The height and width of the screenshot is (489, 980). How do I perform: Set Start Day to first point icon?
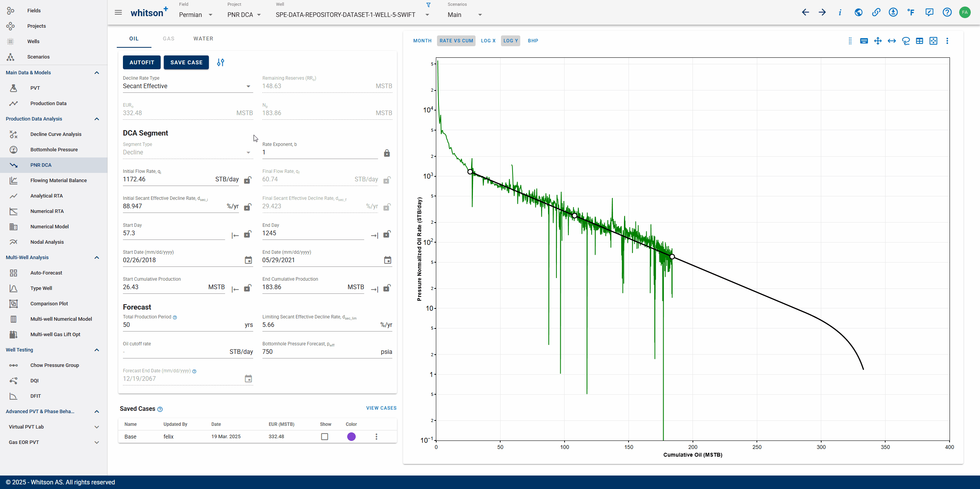235,235
